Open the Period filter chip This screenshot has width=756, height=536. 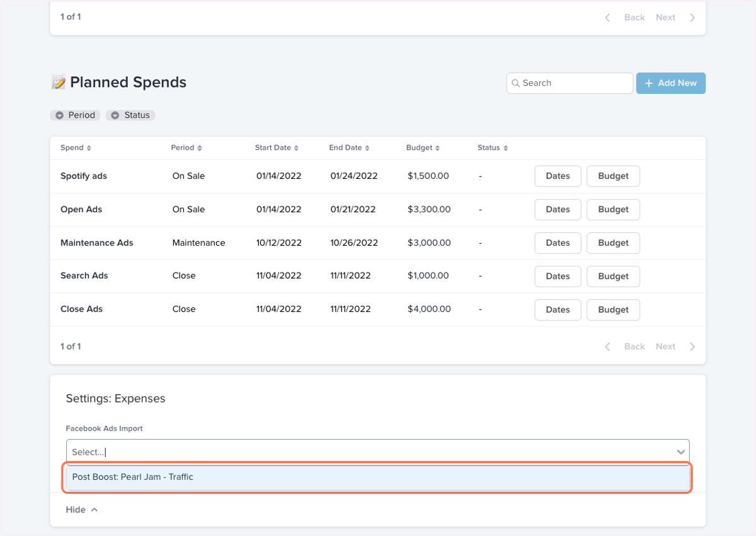76,115
